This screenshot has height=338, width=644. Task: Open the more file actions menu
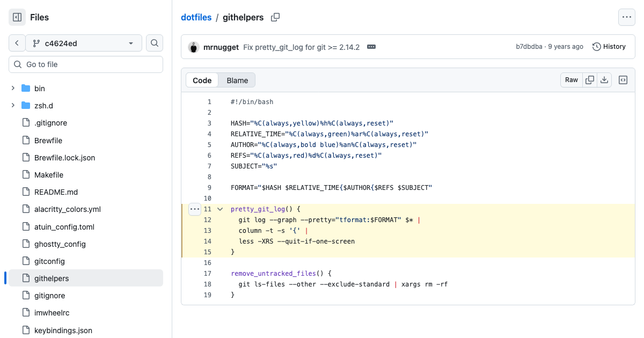[x=627, y=17]
